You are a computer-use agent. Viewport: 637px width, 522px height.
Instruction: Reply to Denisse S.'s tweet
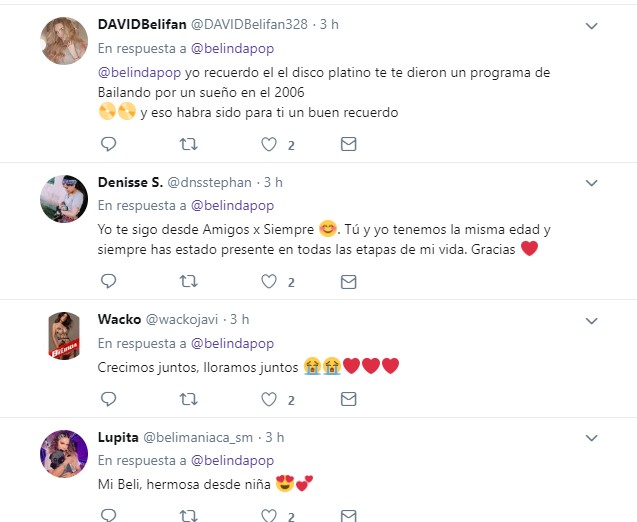[108, 281]
